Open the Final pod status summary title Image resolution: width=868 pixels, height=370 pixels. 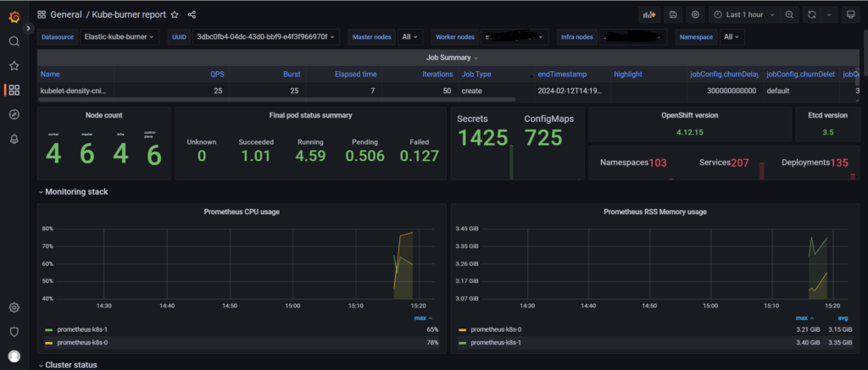click(310, 116)
